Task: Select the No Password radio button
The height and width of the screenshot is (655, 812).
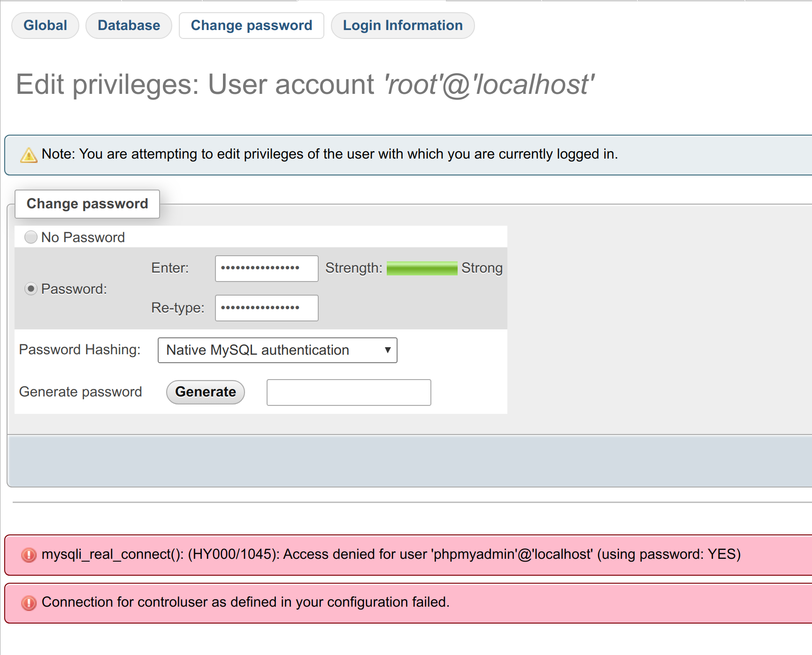Action: click(31, 237)
